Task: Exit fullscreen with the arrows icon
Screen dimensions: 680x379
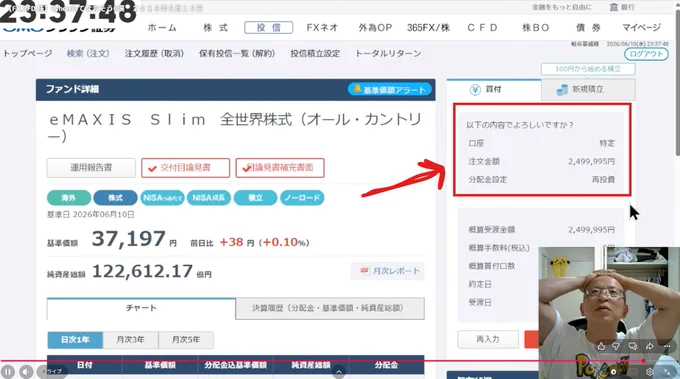Action: (x=667, y=372)
